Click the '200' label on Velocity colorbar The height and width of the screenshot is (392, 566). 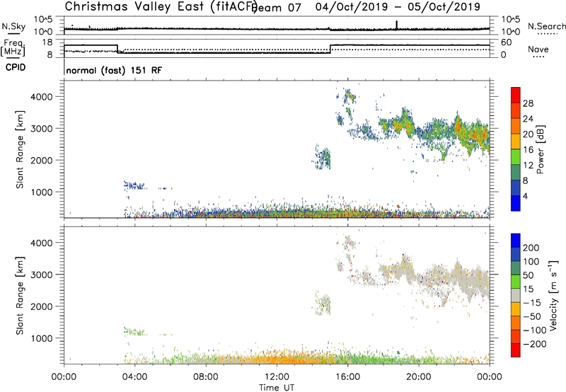tap(531, 248)
